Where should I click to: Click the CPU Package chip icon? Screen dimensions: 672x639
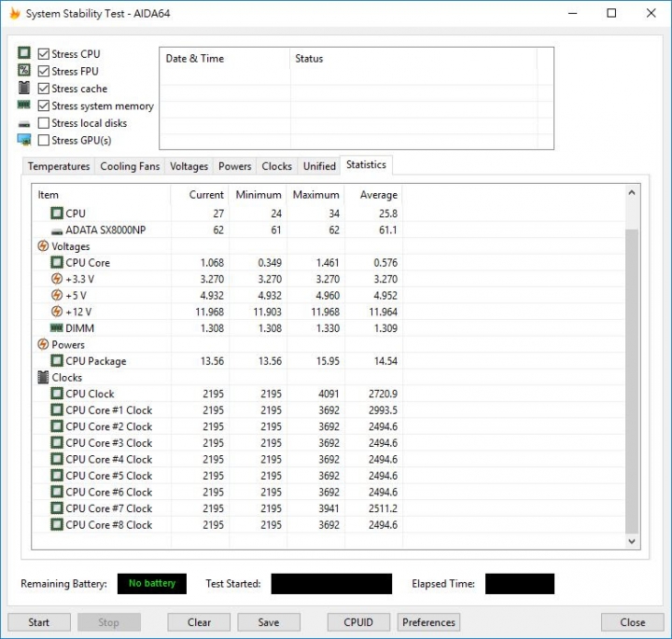point(57,361)
